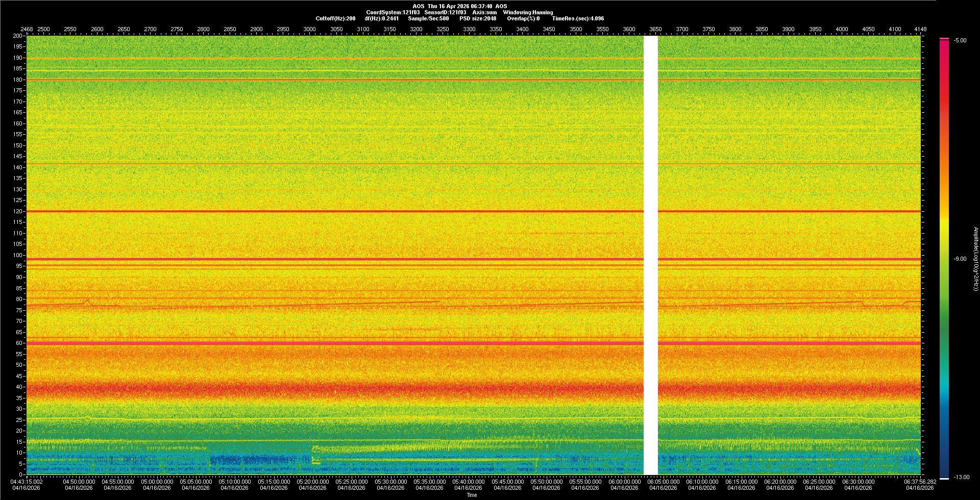The image size is (980, 500).
Task: Click the white data gap in the spectrogram
Action: point(650,255)
